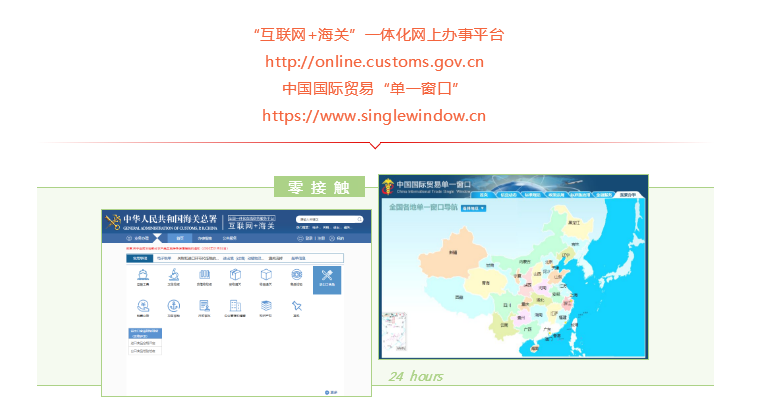This screenshot has width=776, height=415.
Task: Click the customs portal screenshot thumbnail
Action: pos(237,303)
